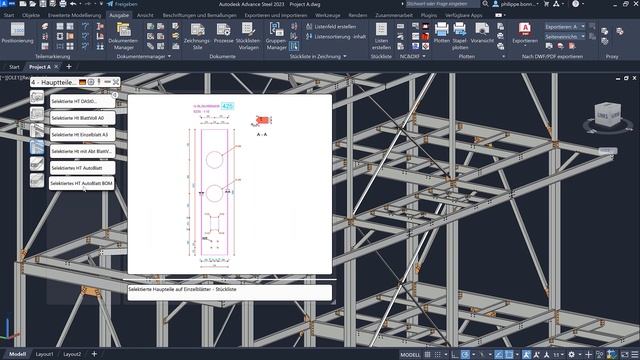
Task: Click the drawing preview thumbnail
Action: pos(230,184)
